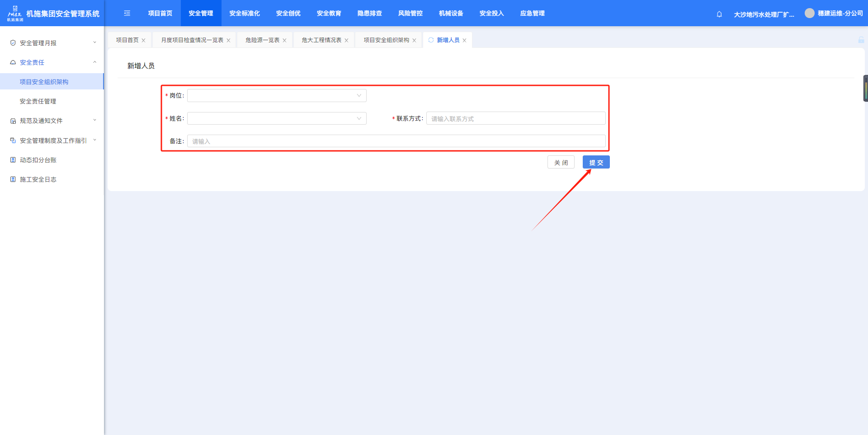Close the 项目首页 tab
Viewport: 868px width, 435px height.
point(144,41)
